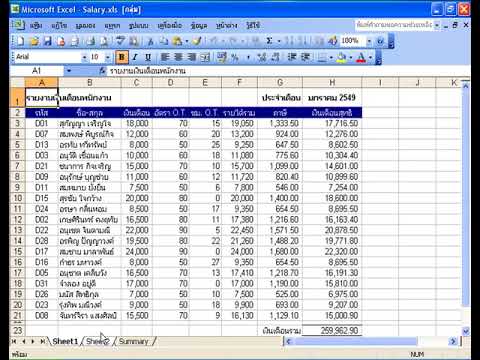Image resolution: width=480 pixels, height=360 pixels.
Task: Click the horizontal scrollbar thumb
Action: 355,341
